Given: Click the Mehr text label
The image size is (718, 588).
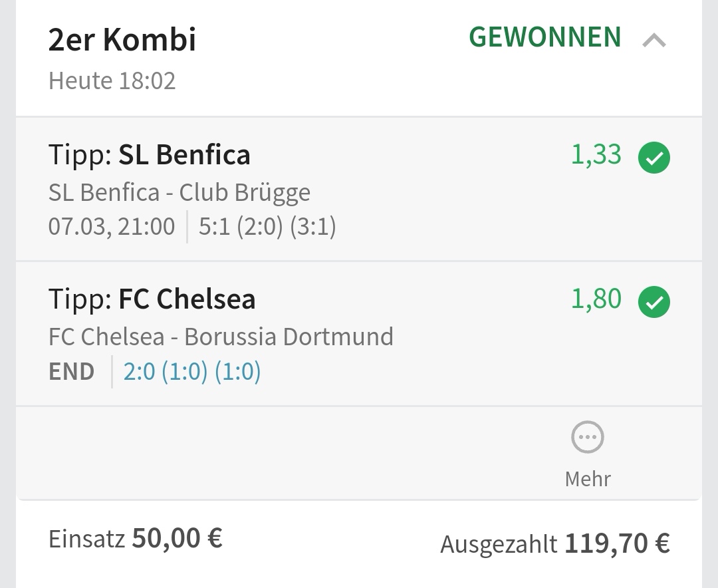Looking at the screenshot, I should 588,480.
